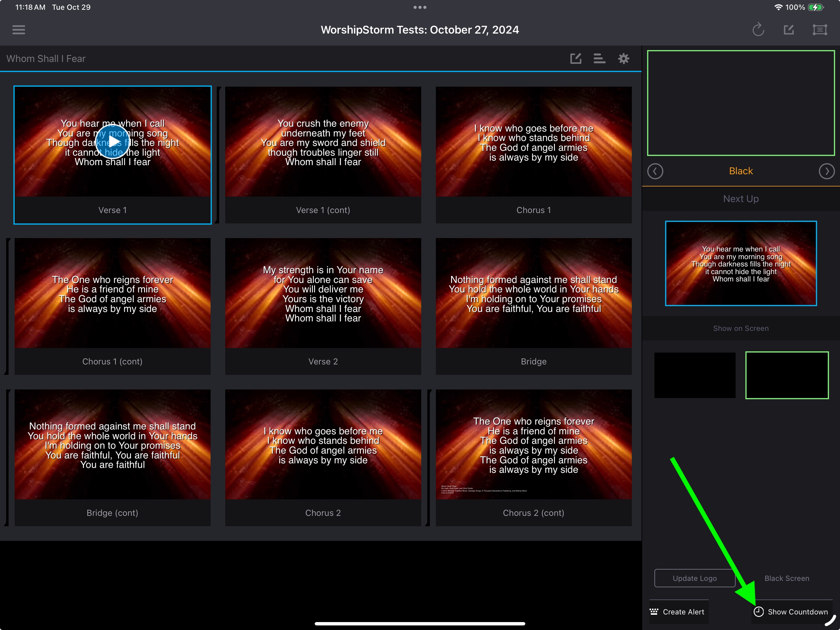
Task: Tap the refresh icon in header
Action: (758, 30)
